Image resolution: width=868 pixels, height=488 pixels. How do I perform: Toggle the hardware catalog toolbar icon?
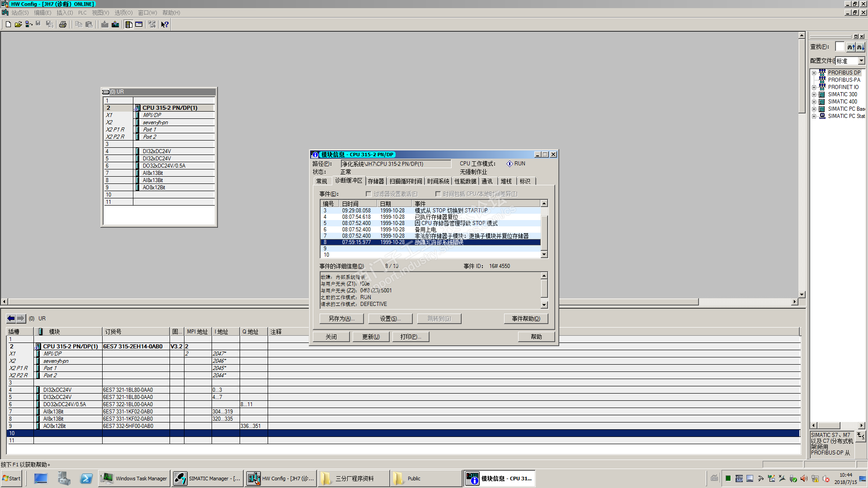(x=129, y=24)
